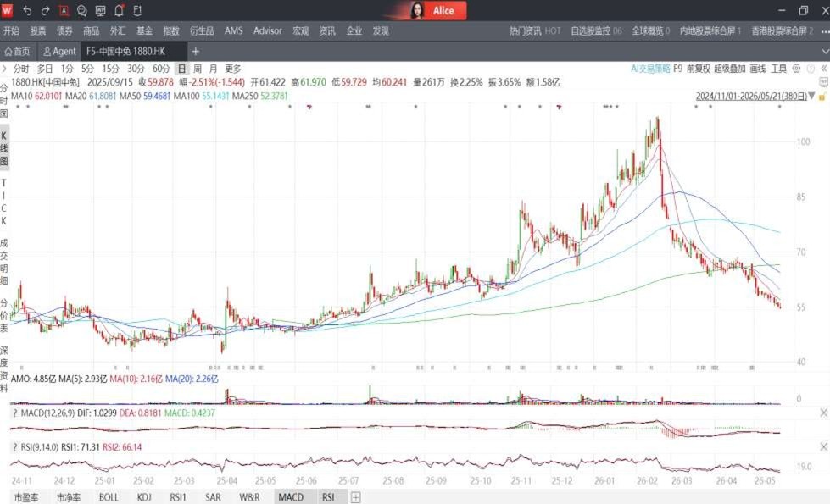Close the MACD indicator panel
The width and height of the screenshot is (830, 504).
pyautogui.click(x=824, y=413)
